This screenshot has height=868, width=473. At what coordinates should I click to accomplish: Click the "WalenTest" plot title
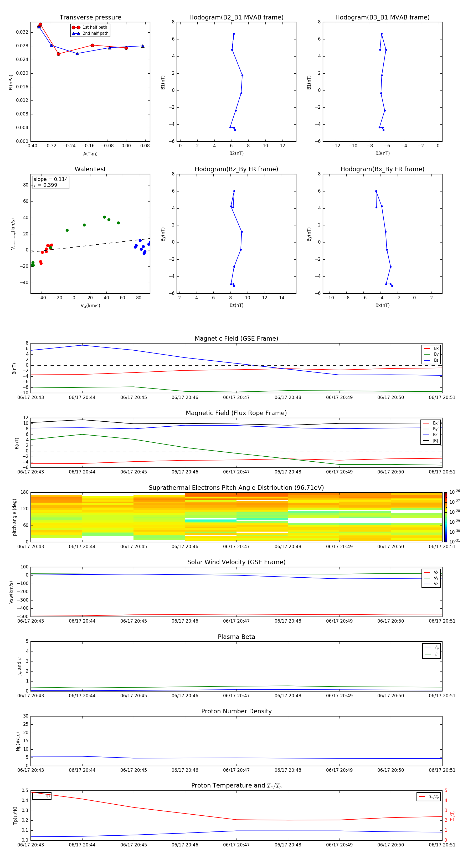(x=90, y=169)
